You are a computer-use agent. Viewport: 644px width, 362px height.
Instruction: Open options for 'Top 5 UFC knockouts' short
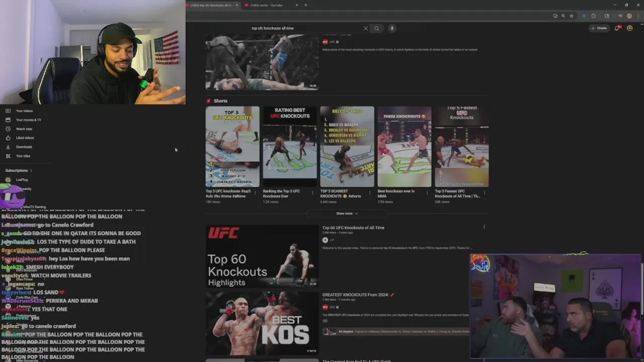(x=255, y=193)
